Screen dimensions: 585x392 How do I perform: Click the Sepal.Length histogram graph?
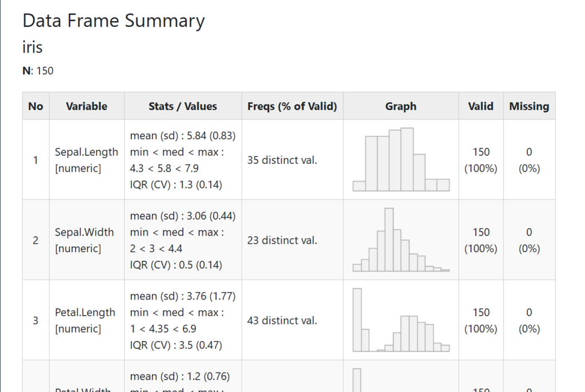(401, 160)
